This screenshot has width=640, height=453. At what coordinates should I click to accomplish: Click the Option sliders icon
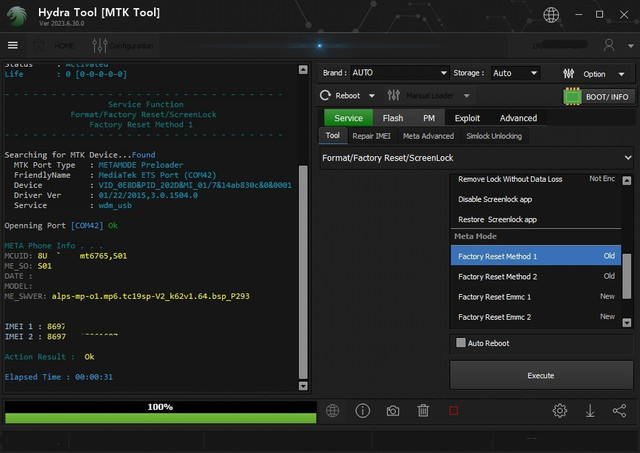click(x=568, y=73)
